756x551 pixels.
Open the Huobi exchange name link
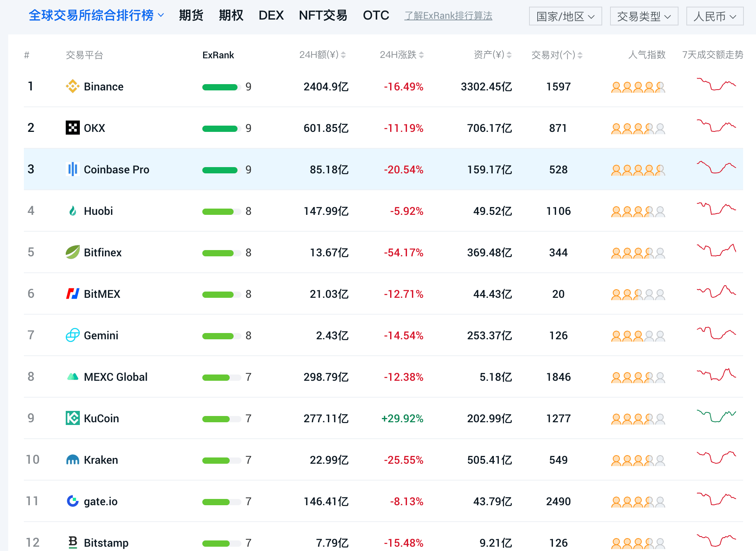point(98,211)
